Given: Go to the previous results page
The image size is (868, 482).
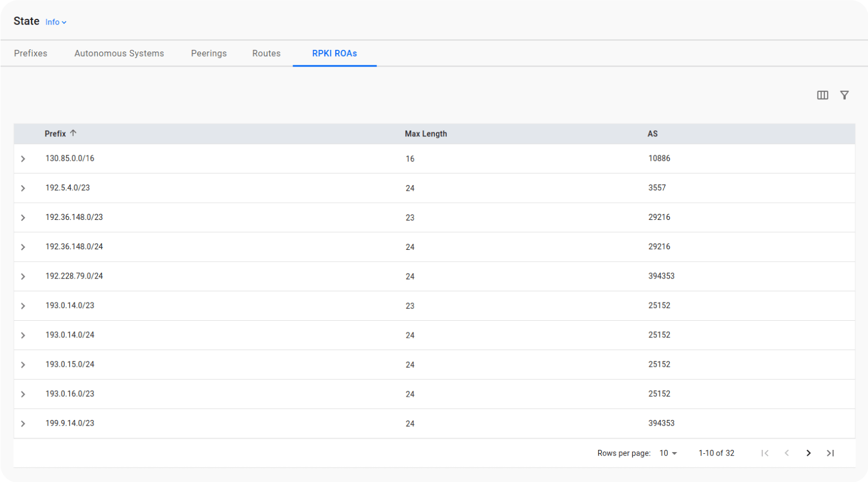Looking at the screenshot, I should pos(787,453).
